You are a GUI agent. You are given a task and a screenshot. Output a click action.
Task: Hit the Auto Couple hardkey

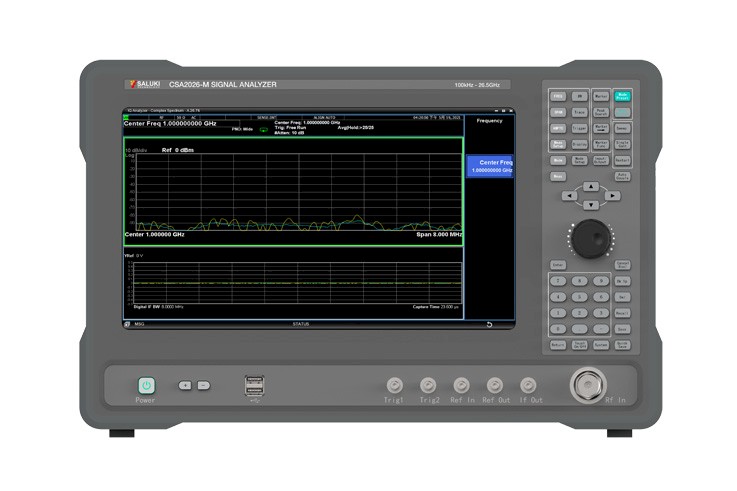coord(623,177)
